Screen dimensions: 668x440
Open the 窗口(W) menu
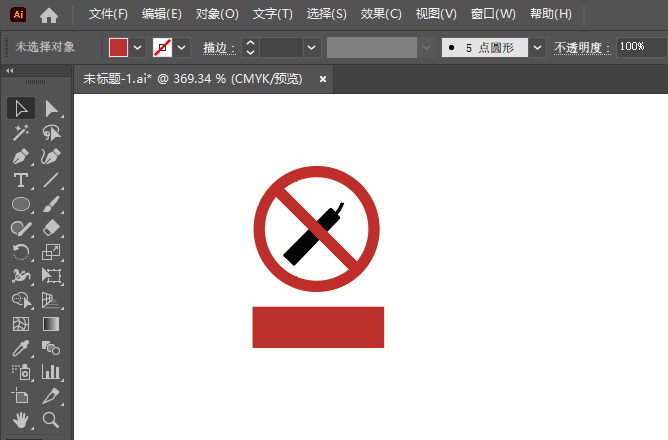tap(493, 14)
